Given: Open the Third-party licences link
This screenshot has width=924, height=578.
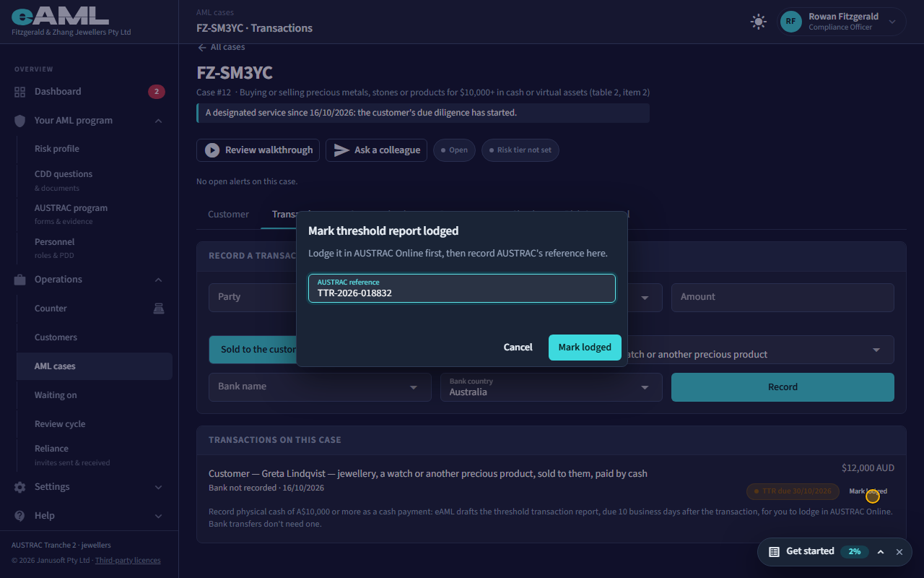Looking at the screenshot, I should 128,561.
